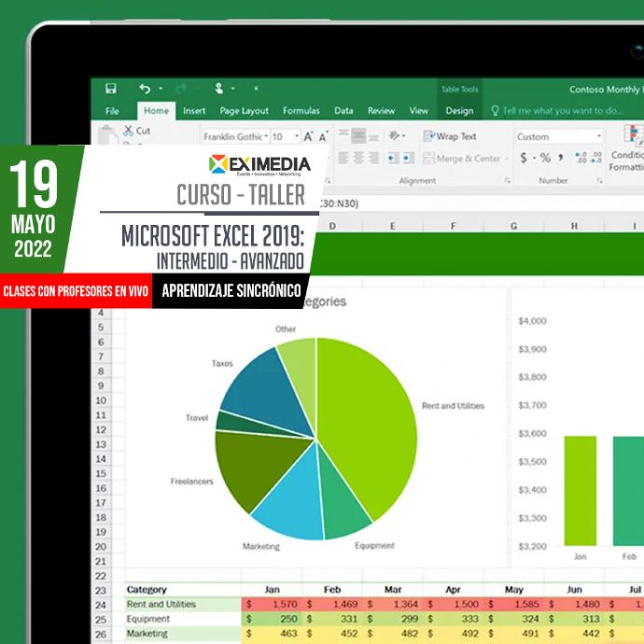Select the Bottom Align icon
Image resolution: width=644 pixels, height=644 pixels.
[x=373, y=137]
